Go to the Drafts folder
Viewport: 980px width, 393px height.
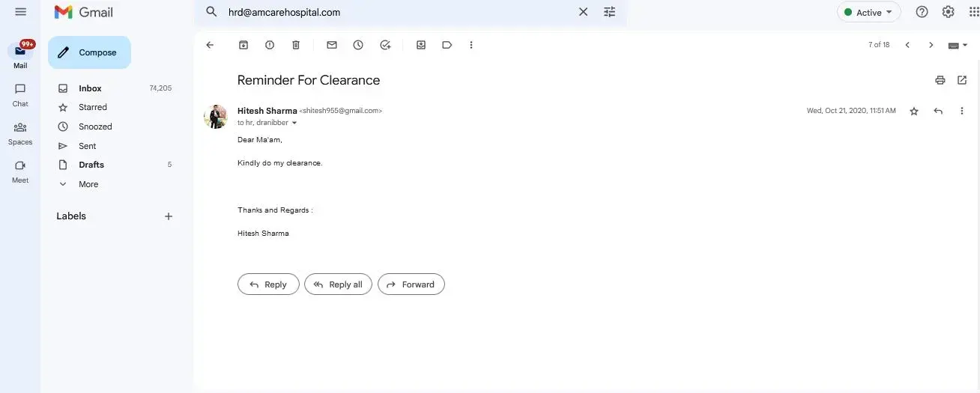click(91, 165)
